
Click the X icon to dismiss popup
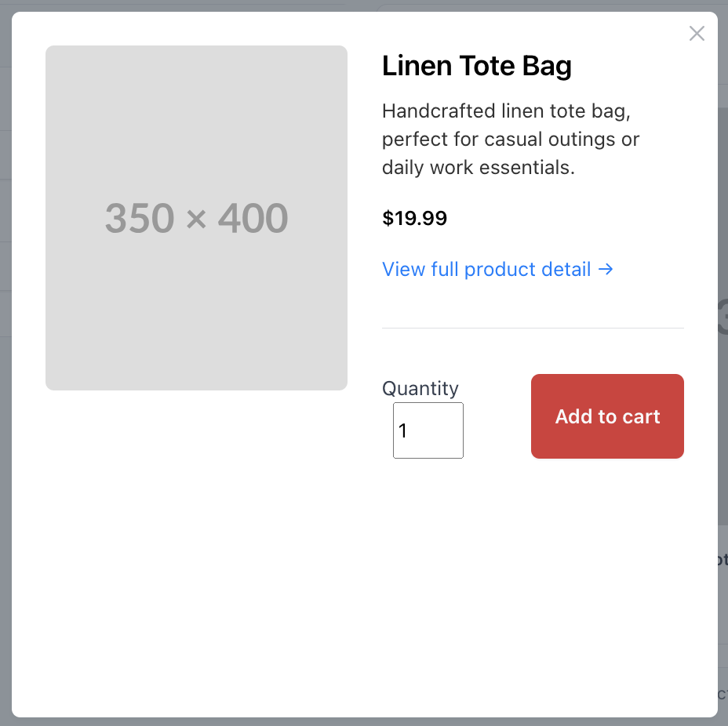[x=697, y=33]
